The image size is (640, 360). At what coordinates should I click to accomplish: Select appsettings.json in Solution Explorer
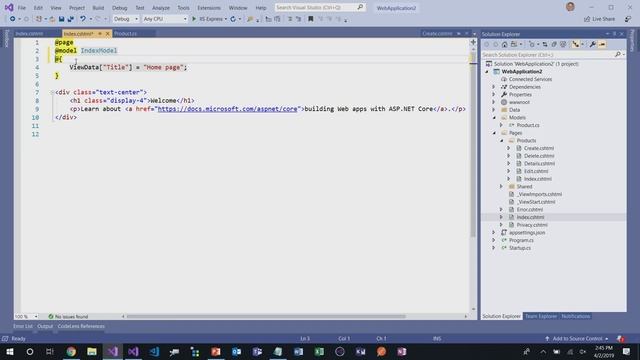point(527,233)
